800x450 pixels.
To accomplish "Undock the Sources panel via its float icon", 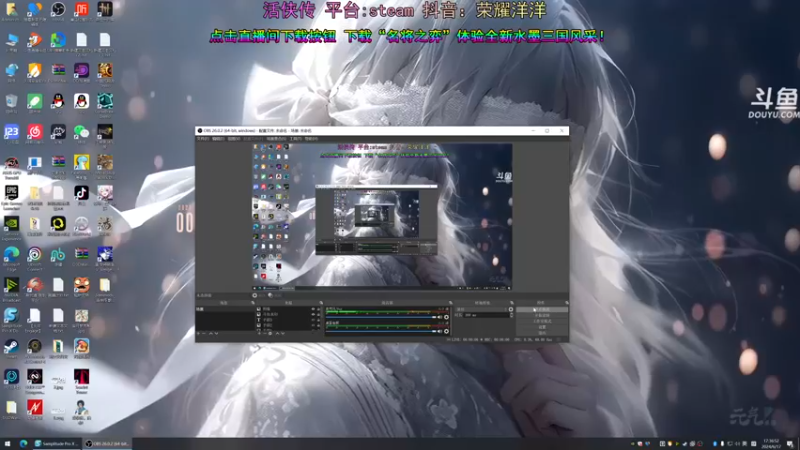I will click(321, 302).
